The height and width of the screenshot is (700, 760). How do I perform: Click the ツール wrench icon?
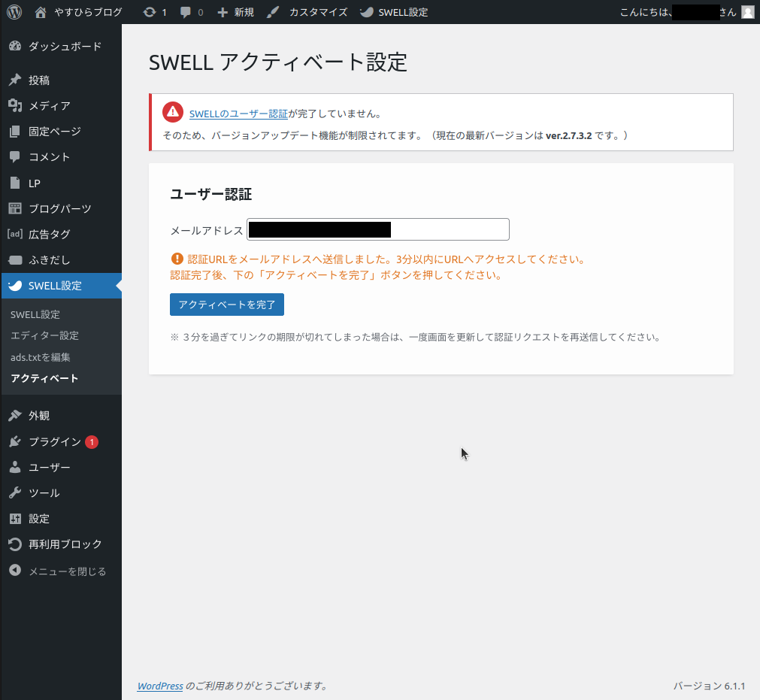tap(15, 492)
